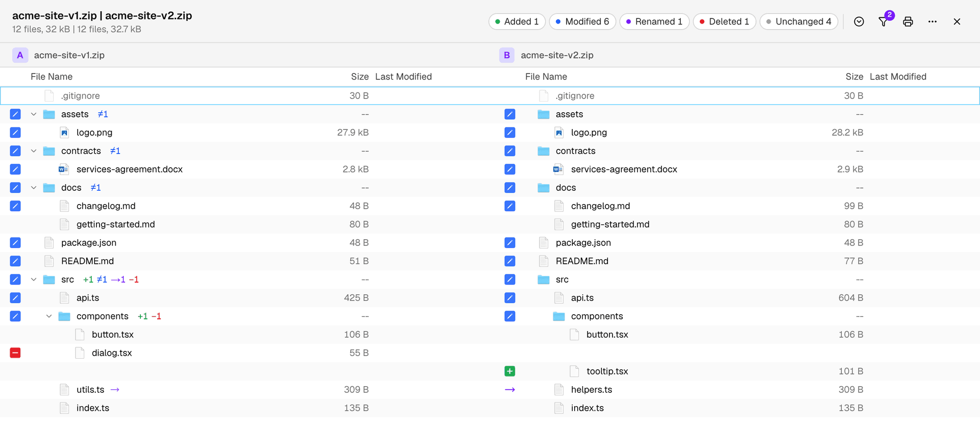The width and height of the screenshot is (980, 428).
Task: Collapse the assets folder in panel A
Action: (x=34, y=114)
